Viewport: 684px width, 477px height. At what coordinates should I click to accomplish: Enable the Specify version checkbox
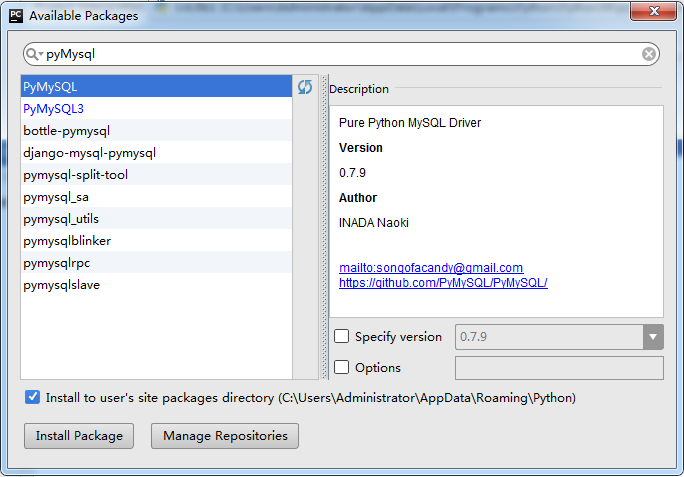pos(342,336)
